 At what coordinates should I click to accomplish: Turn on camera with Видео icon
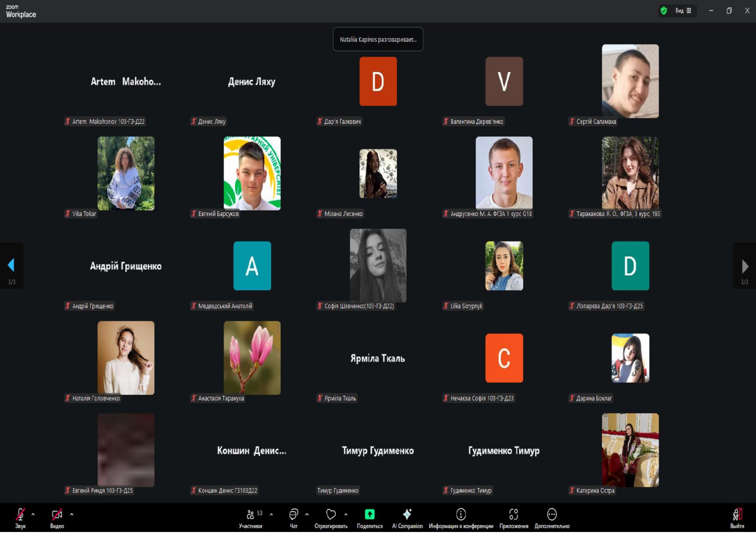(56, 514)
